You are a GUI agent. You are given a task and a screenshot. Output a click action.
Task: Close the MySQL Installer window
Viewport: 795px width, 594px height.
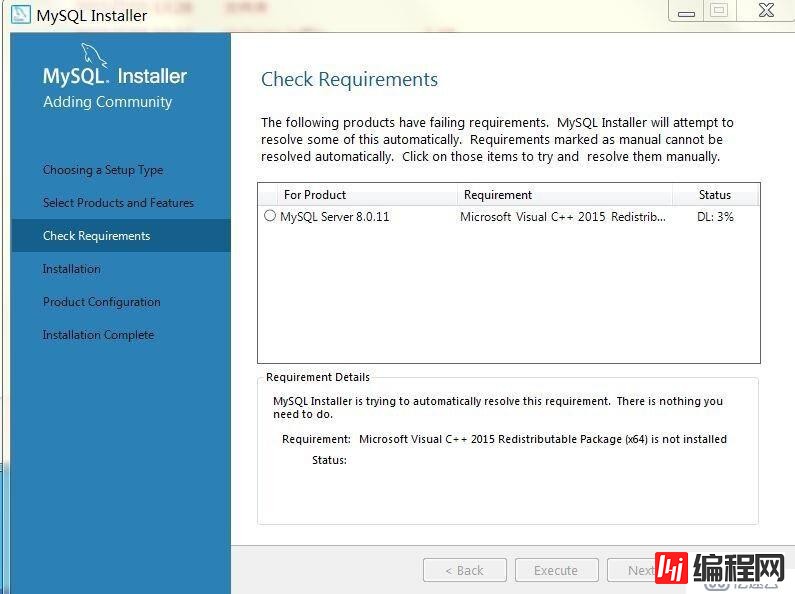[x=766, y=11]
